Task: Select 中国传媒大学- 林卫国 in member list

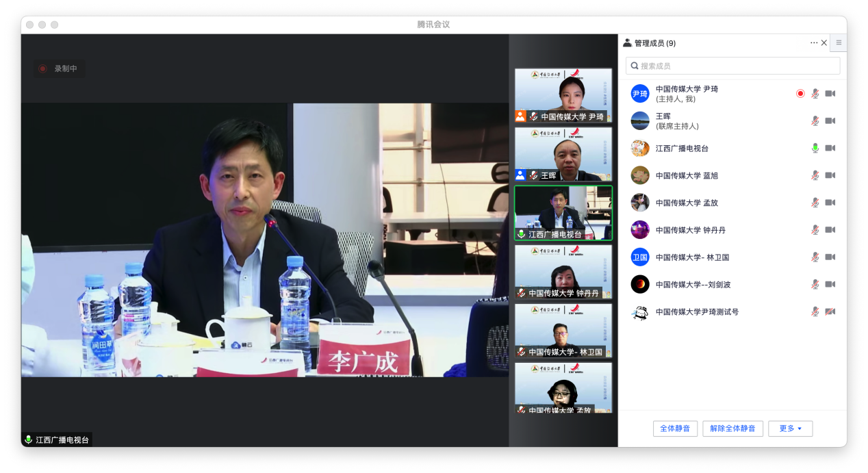Action: pyautogui.click(x=691, y=257)
